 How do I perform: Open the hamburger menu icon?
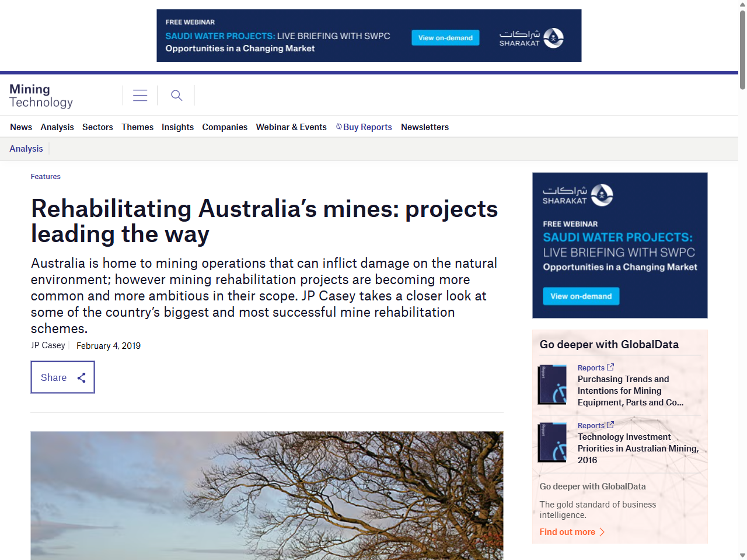point(140,95)
